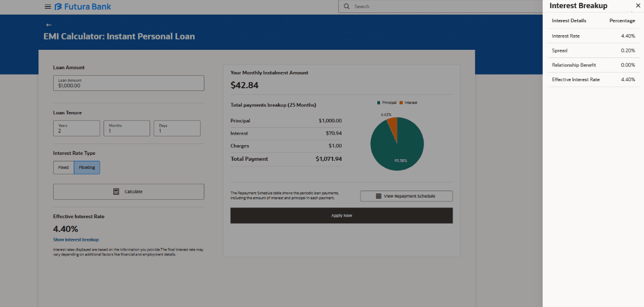
Task: Click the 6.62% pie label
Action: 386,114
